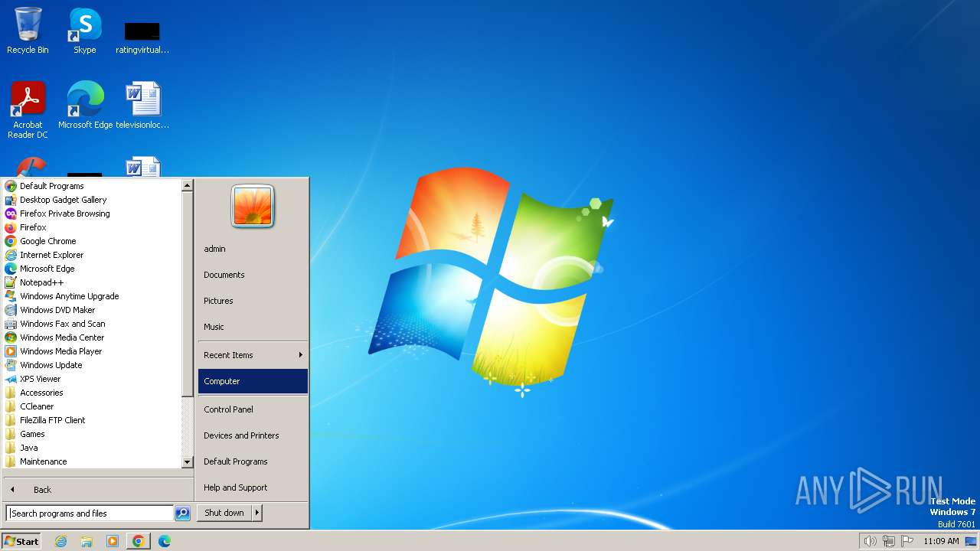Launch Windows Update
This screenshot has width=980, height=551.
(x=51, y=365)
